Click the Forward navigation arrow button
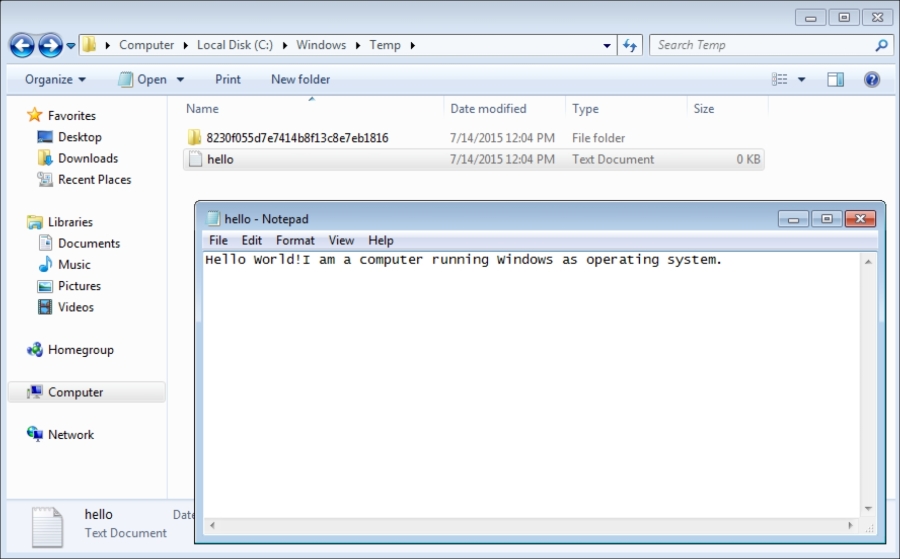The width and height of the screenshot is (900, 559). [49, 45]
